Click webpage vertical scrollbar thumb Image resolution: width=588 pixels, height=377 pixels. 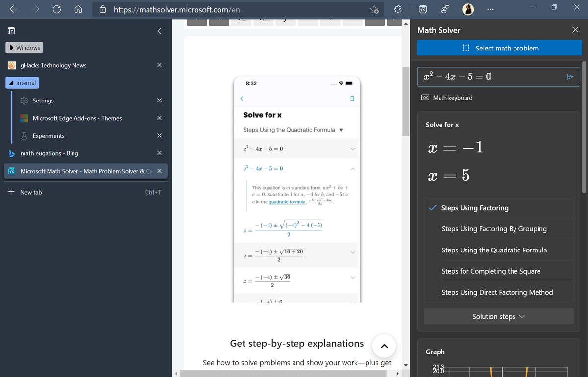click(406, 101)
